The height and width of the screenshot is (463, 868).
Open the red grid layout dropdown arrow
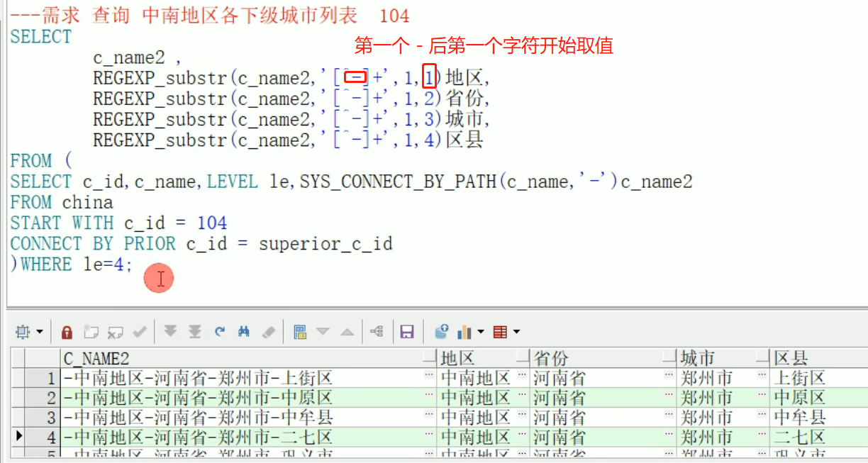click(x=516, y=332)
